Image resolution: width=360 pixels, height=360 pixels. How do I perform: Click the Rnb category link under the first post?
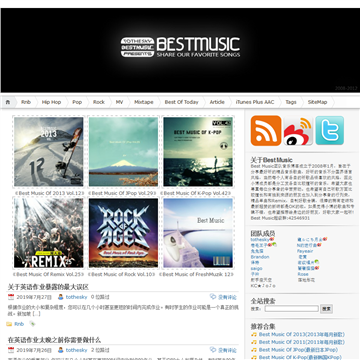point(19,324)
